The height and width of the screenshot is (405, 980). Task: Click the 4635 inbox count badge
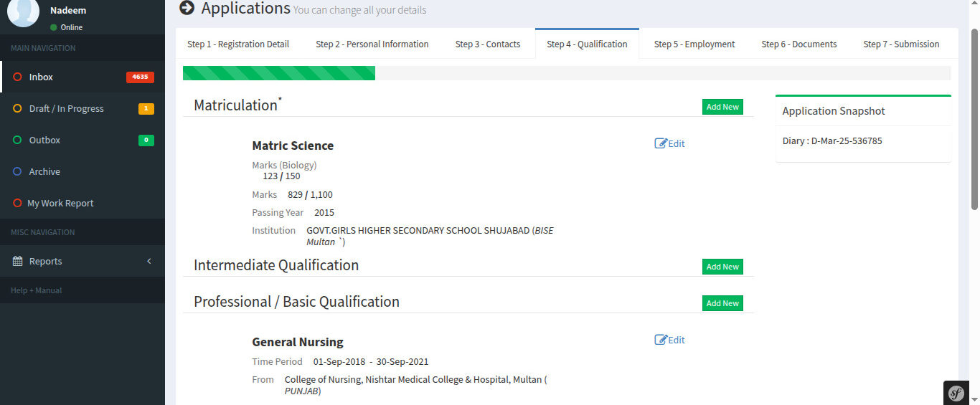tap(140, 77)
